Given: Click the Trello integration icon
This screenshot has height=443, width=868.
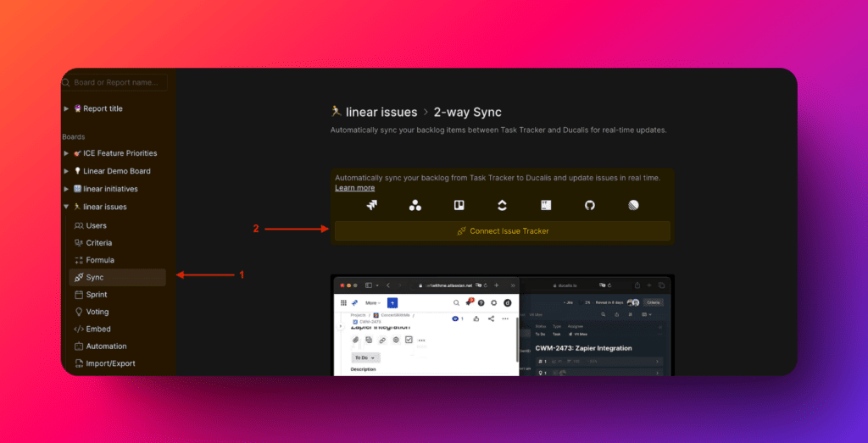Looking at the screenshot, I should [459, 206].
